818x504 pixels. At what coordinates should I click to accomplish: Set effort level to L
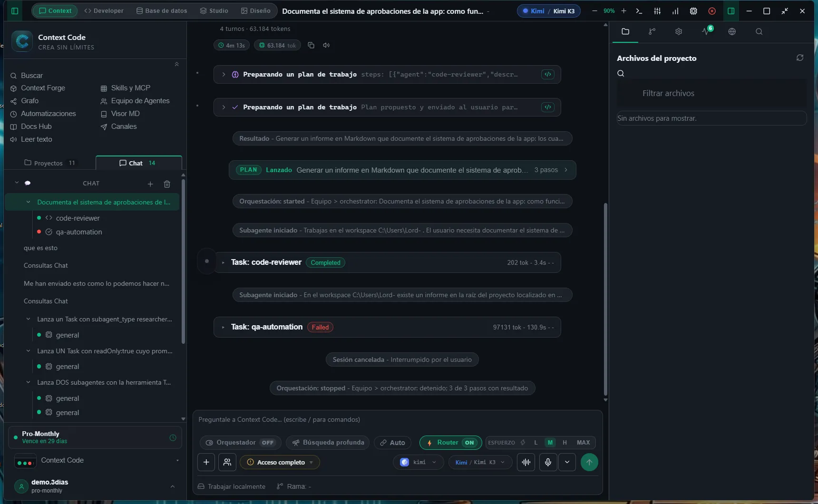point(536,443)
